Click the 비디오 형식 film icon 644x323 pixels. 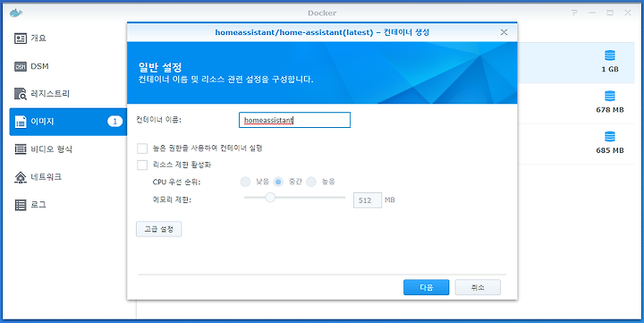coord(21,149)
